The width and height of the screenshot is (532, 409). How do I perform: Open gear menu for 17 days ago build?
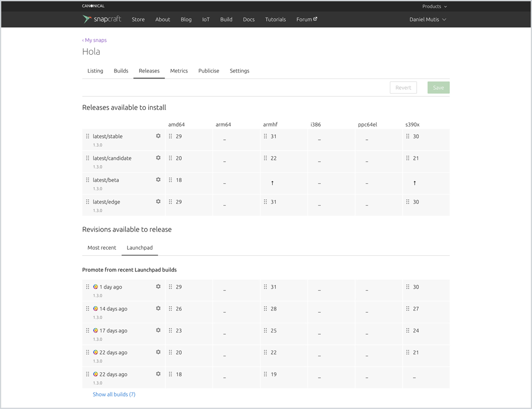(158, 330)
